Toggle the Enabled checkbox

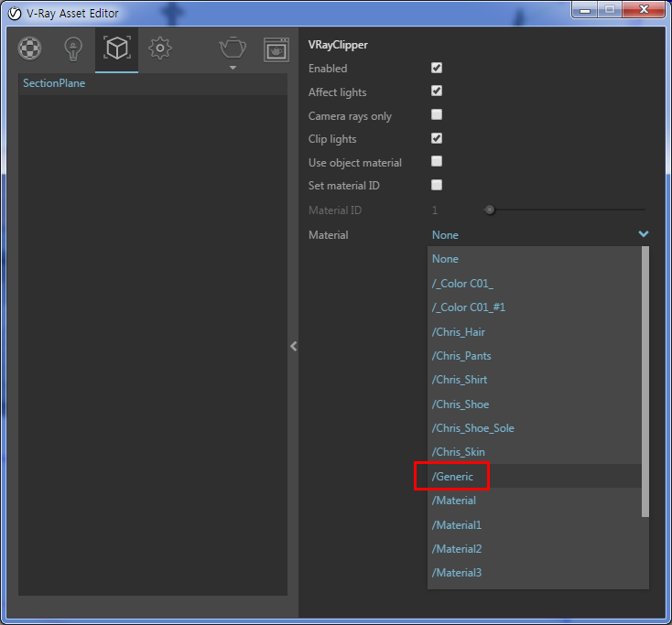pos(437,68)
